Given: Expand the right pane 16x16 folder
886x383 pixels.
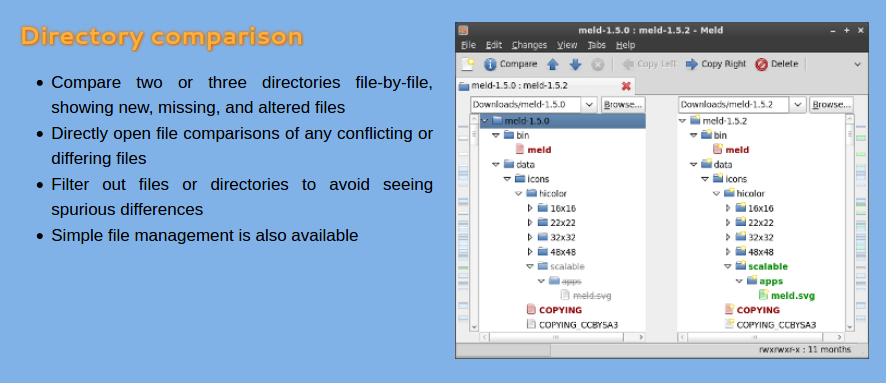Looking at the screenshot, I should tap(728, 208).
